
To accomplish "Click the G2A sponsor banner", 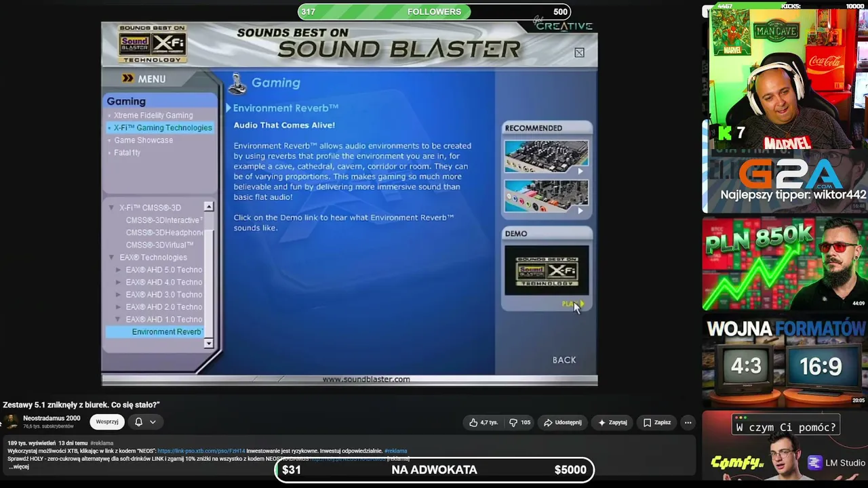I will click(x=785, y=181).
